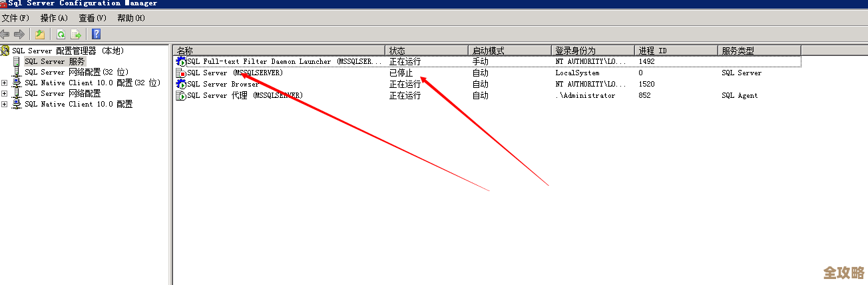
Task: Click the Help question mark toolbar icon
Action: click(x=97, y=34)
